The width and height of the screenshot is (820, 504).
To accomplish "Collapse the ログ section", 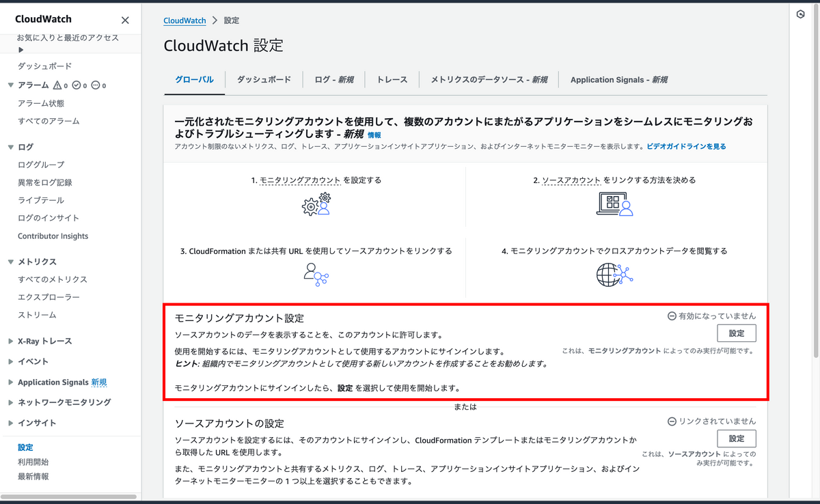I will click(10, 147).
